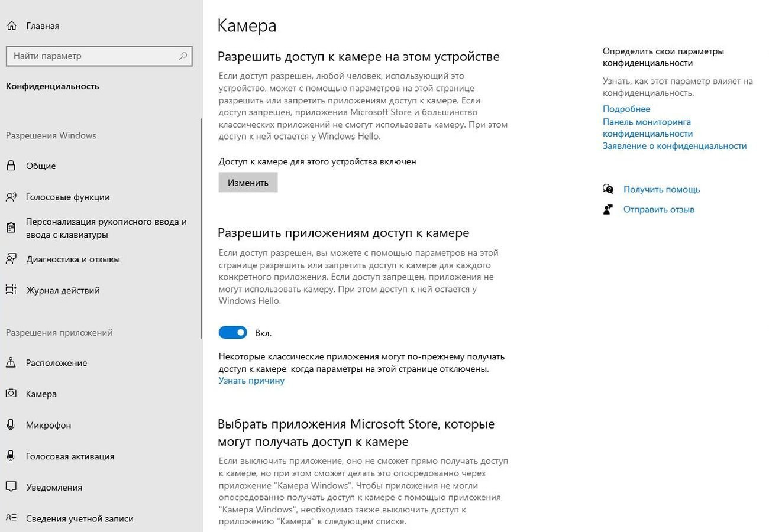Image resolution: width=769 pixels, height=532 pixels.
Task: Click the Home icon beside Главная
Action: pos(11,26)
